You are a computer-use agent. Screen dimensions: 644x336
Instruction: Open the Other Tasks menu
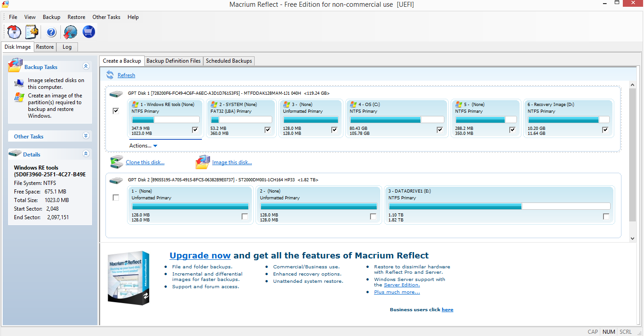coord(106,17)
